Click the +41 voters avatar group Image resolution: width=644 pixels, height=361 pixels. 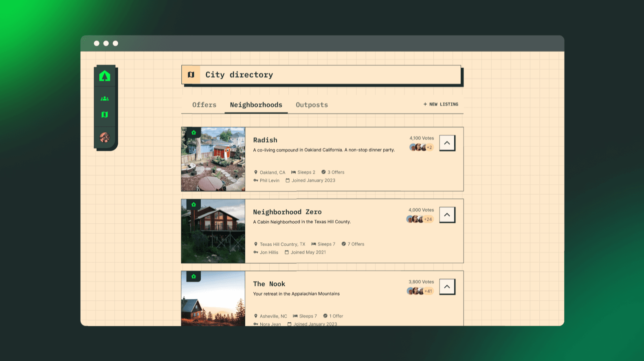point(420,291)
